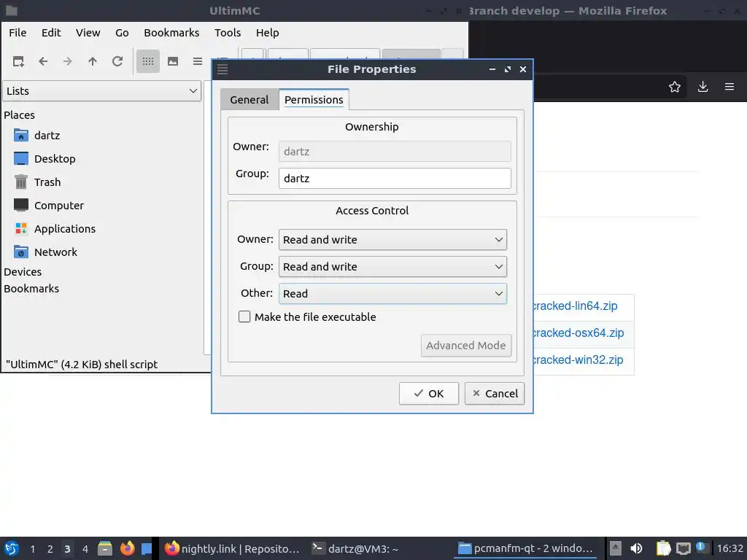Launch file manager from taskbar quick launch

[105, 548]
